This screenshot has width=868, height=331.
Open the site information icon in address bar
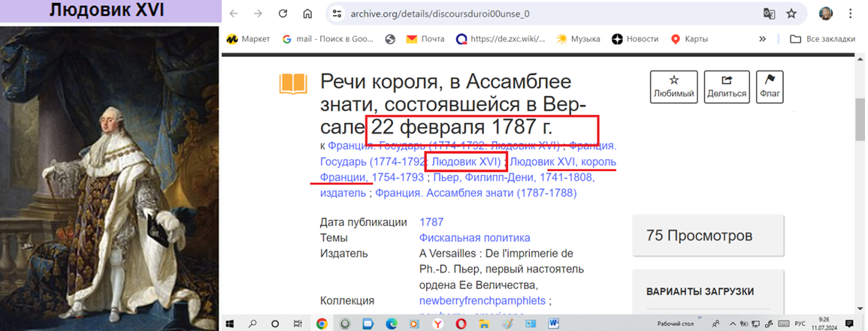337,14
